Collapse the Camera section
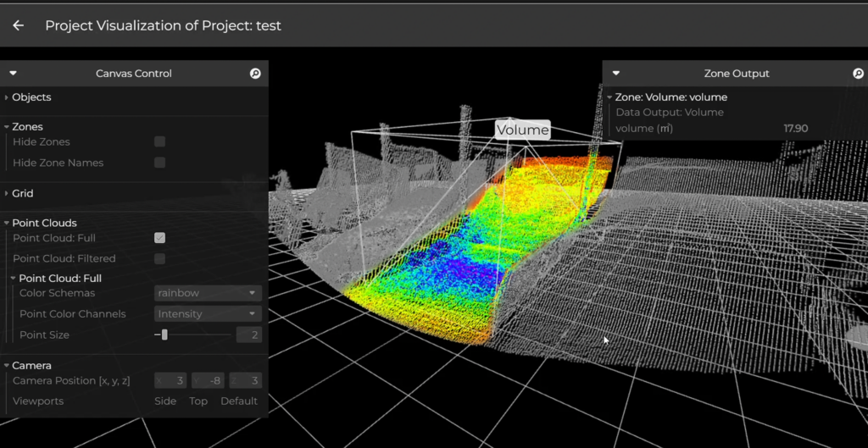 point(31,366)
